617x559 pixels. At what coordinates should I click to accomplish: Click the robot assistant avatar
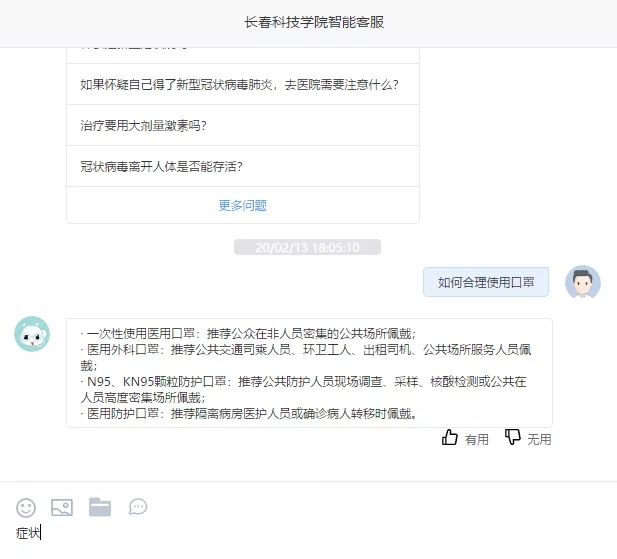click(32, 334)
